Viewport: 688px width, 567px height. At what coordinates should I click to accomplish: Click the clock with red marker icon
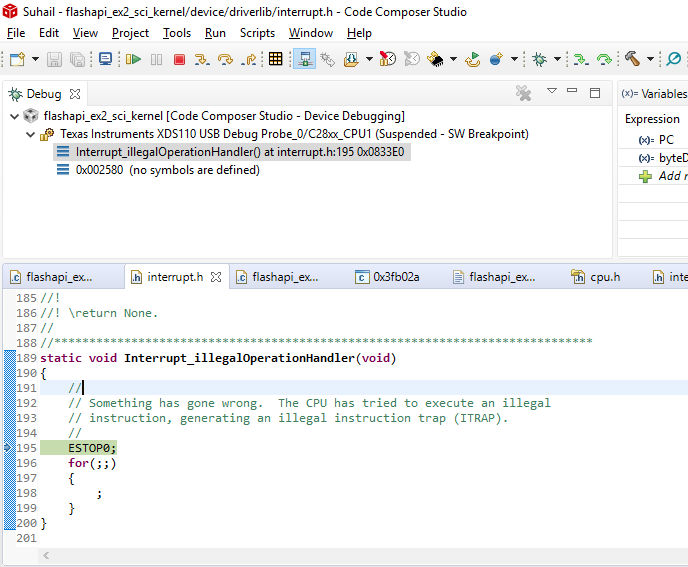pyautogui.click(x=388, y=59)
